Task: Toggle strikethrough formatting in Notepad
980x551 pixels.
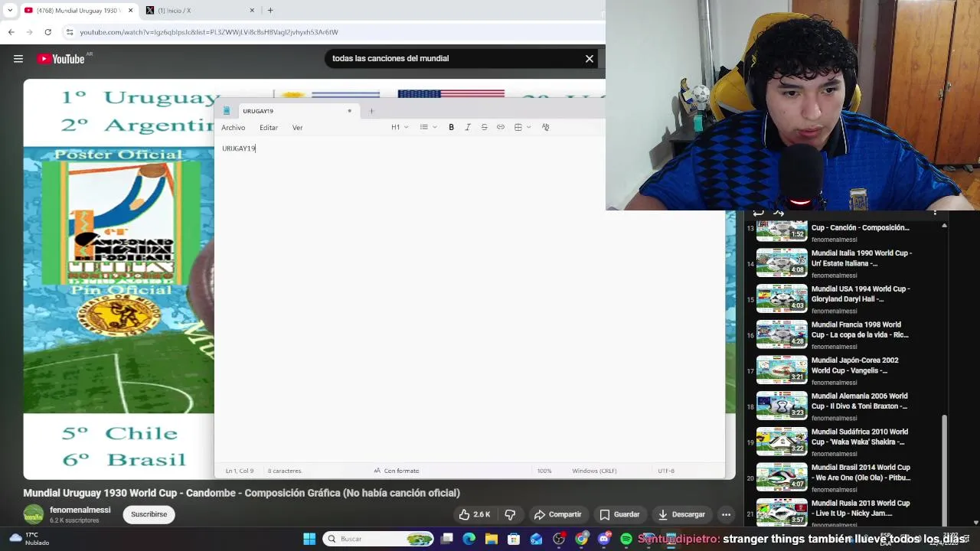Action: 484,127
